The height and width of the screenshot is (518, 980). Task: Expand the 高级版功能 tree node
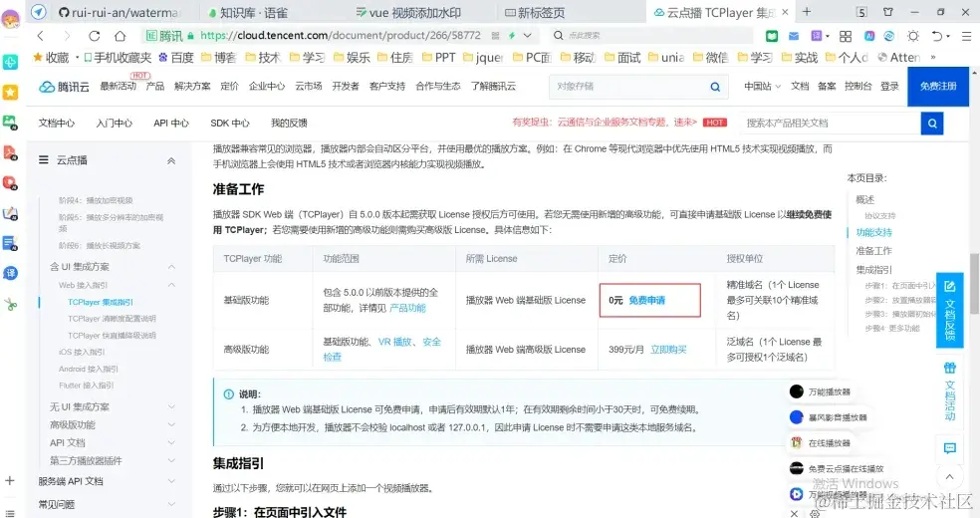pyautogui.click(x=171, y=425)
